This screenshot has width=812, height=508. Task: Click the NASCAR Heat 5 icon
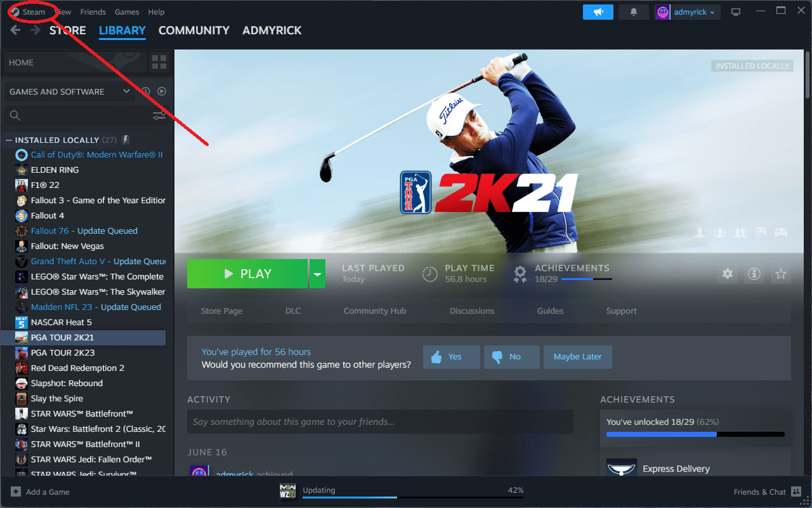click(21, 323)
